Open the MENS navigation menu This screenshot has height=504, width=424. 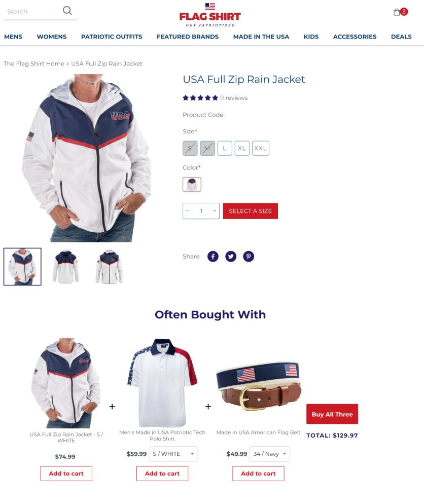(x=13, y=37)
